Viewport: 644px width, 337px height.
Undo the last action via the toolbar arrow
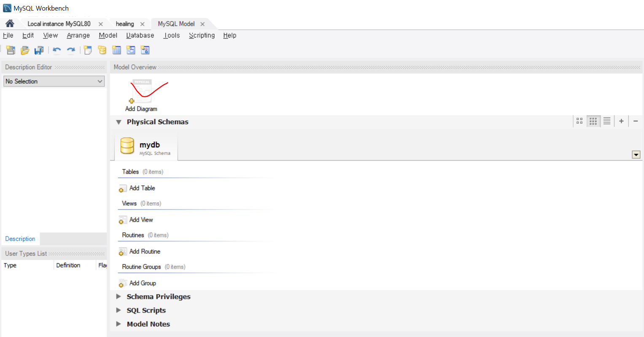click(x=57, y=50)
